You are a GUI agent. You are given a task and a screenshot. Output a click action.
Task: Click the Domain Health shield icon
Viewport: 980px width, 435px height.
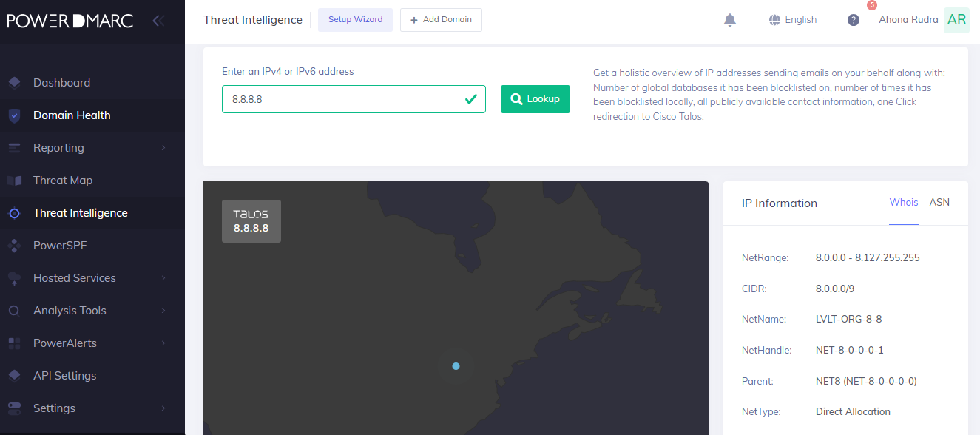(14, 115)
